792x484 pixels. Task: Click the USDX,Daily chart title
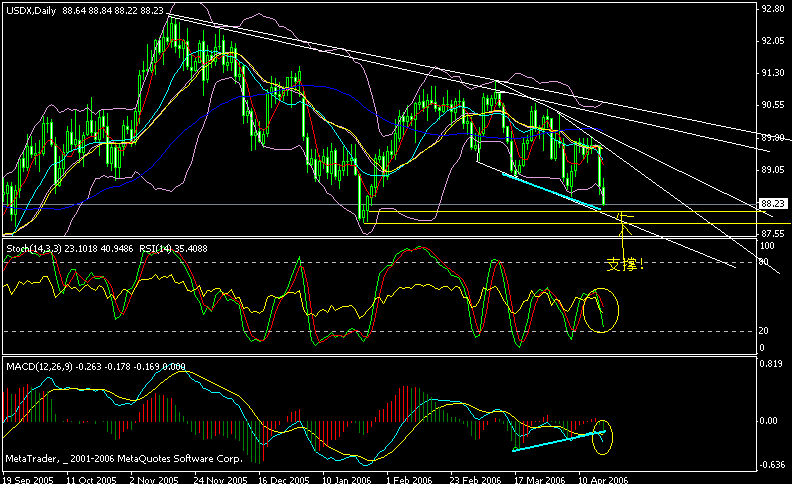pyautogui.click(x=31, y=10)
